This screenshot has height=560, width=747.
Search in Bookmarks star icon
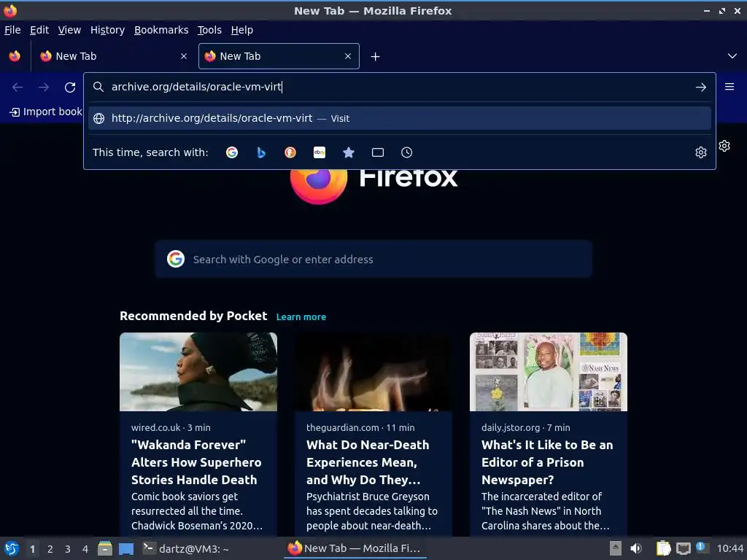[349, 152]
